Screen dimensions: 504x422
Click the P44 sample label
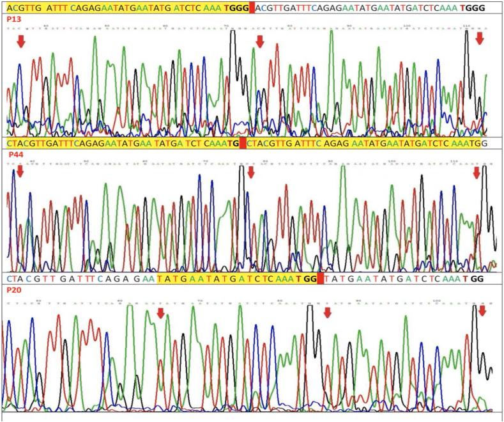pos(15,155)
